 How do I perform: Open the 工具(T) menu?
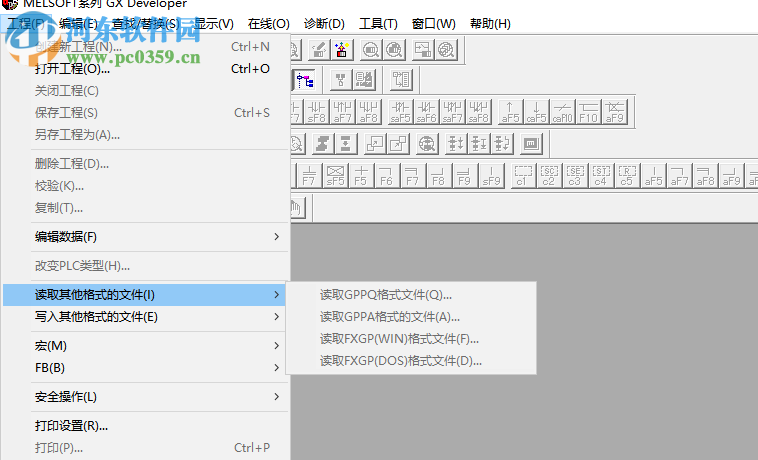378,24
